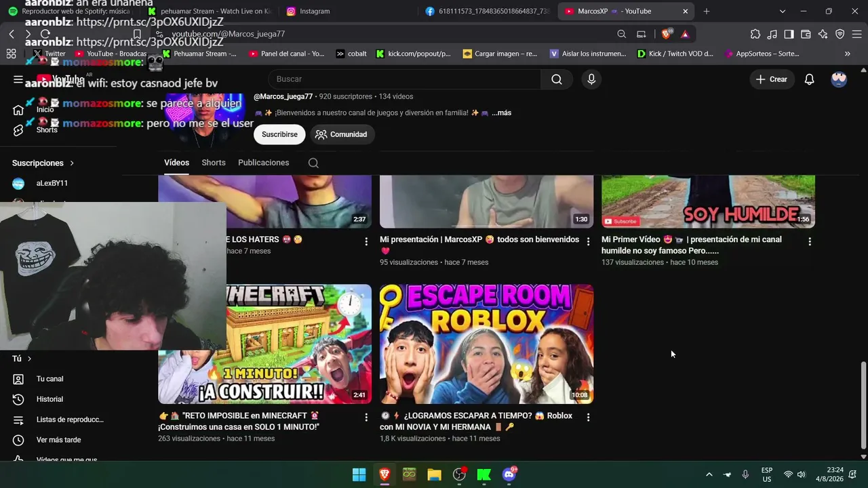The image size is (868, 488).
Task: Open the Kick / Twitch VOD bookmark
Action: [x=675, y=54]
